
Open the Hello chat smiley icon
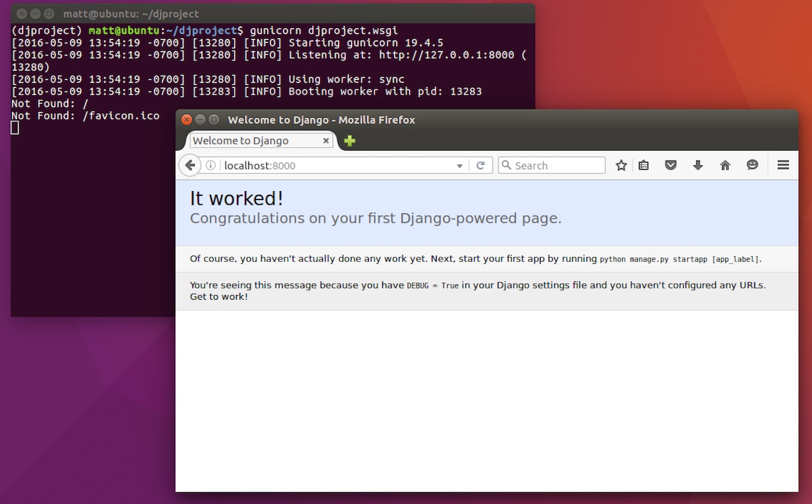point(752,165)
